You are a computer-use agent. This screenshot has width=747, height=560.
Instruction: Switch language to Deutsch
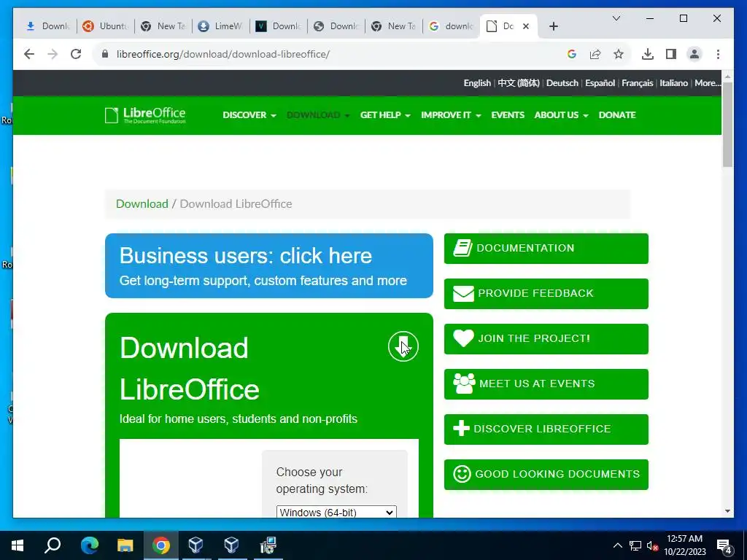(562, 83)
